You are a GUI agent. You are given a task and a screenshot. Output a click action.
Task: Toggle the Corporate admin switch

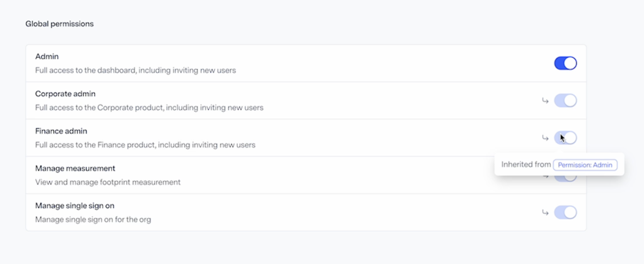pos(565,101)
